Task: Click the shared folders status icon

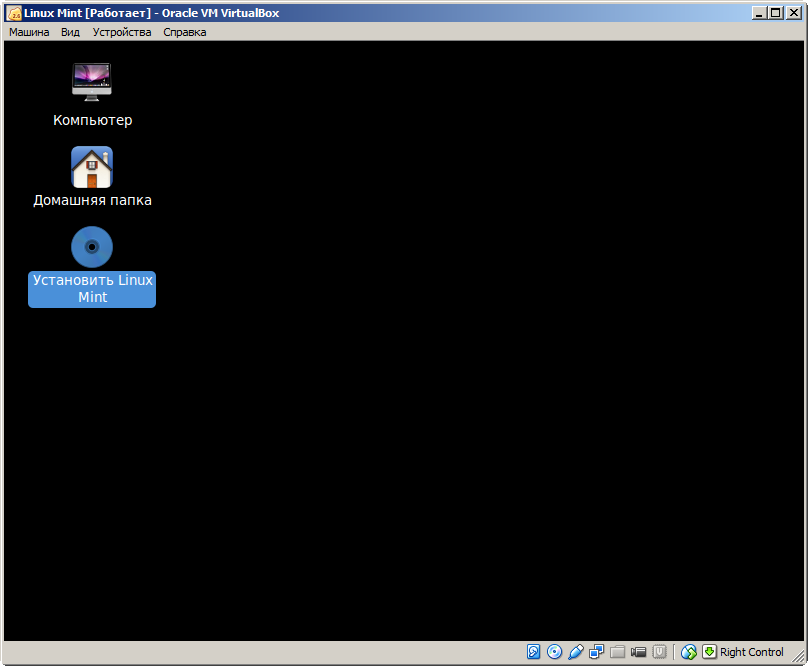Action: (x=617, y=652)
